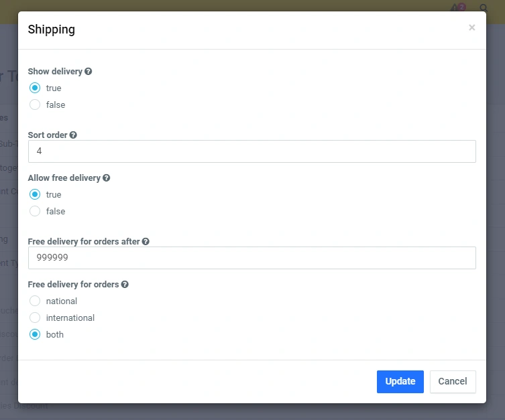Click help icon next to Allow free delivery
The height and width of the screenshot is (420, 505).
point(106,178)
